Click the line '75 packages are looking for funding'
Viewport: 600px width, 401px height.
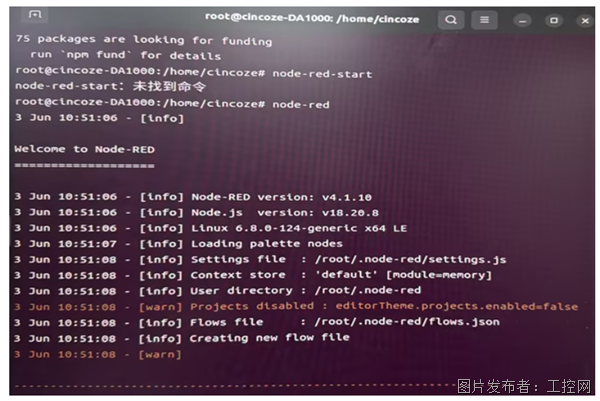pos(144,40)
